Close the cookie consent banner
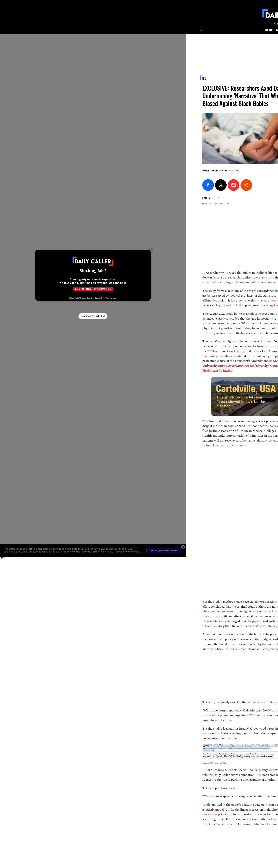Image resolution: width=278 pixels, height=868 pixels. pyautogui.click(x=183, y=547)
